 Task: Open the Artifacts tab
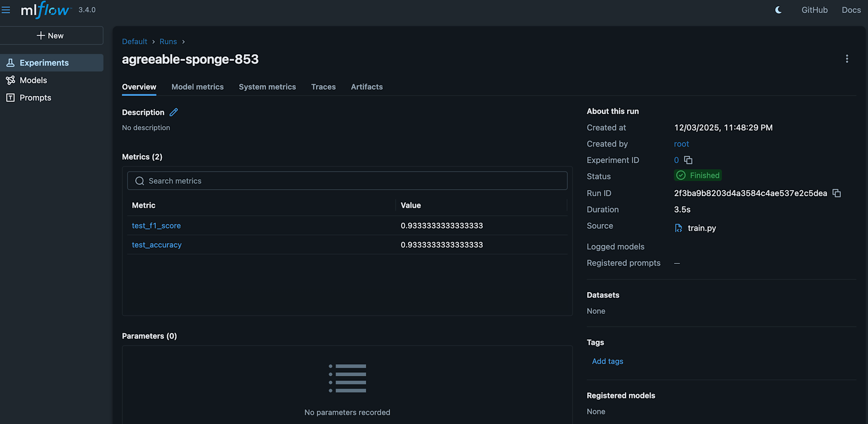tap(367, 87)
